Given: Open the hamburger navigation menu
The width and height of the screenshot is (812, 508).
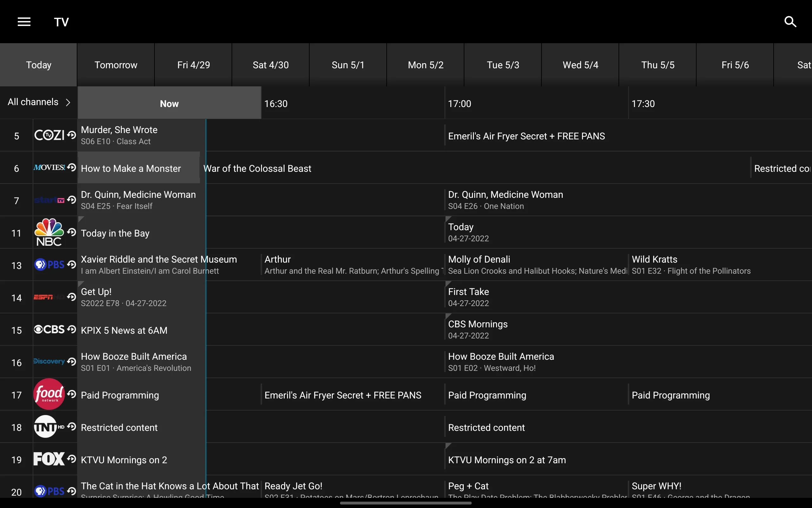Looking at the screenshot, I should [24, 22].
